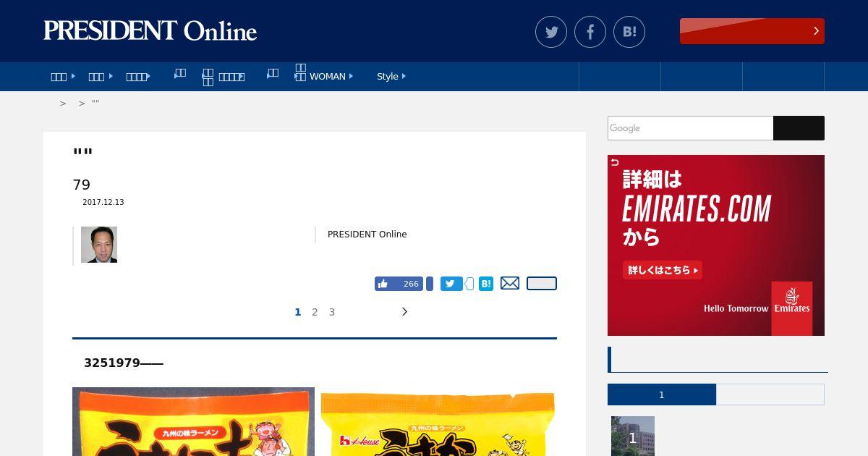Click the Facebook like button showing 266

pos(399,284)
